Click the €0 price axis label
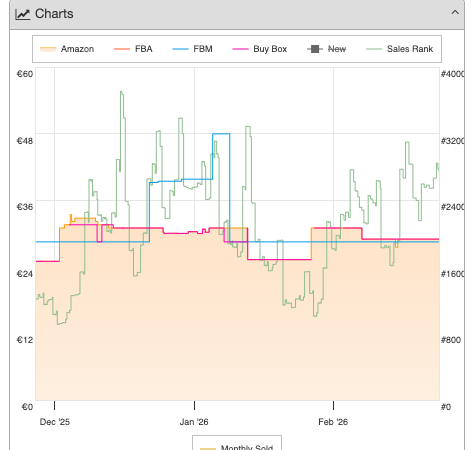The height and width of the screenshot is (450, 474). [27, 407]
